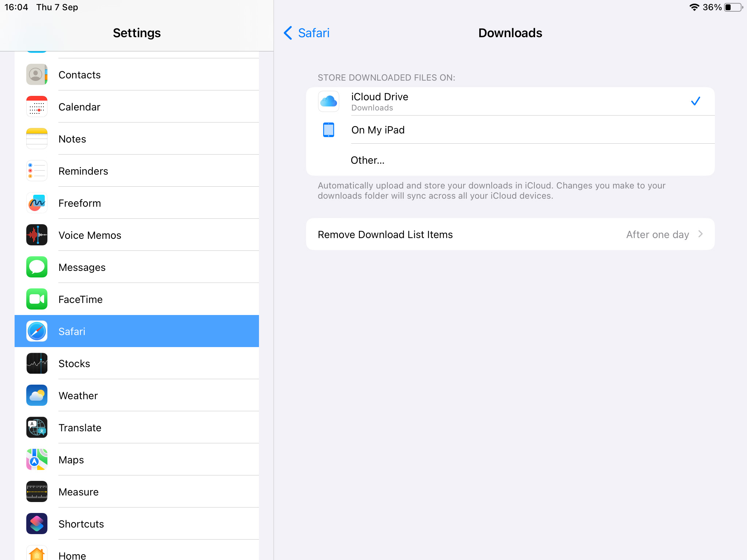Open Contacts settings
Image resolution: width=747 pixels, height=560 pixels.
(137, 74)
